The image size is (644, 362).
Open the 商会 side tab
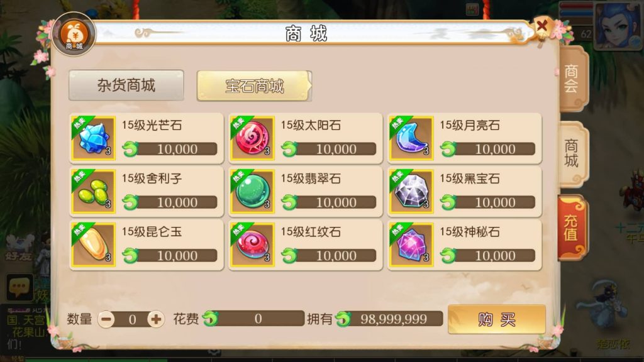572,79
